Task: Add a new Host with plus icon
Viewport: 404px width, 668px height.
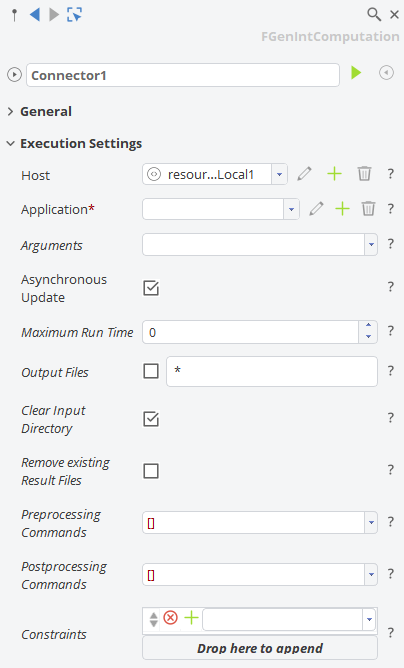Action: pos(335,174)
